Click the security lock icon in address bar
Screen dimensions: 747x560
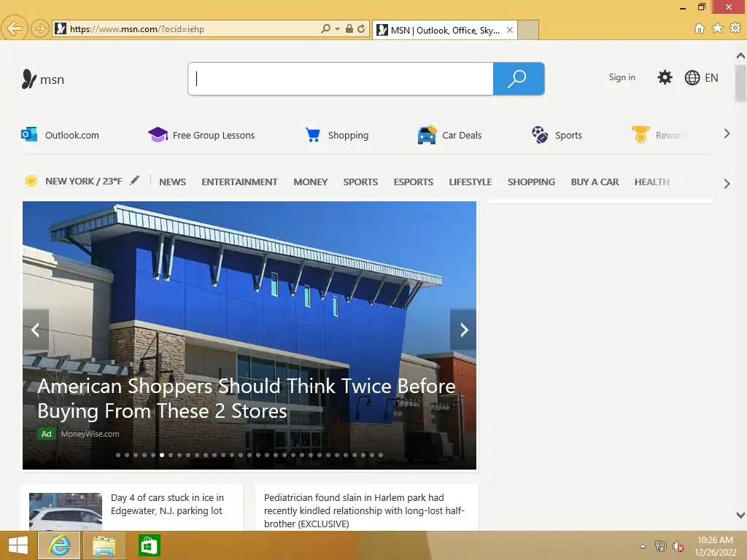pyautogui.click(x=349, y=28)
